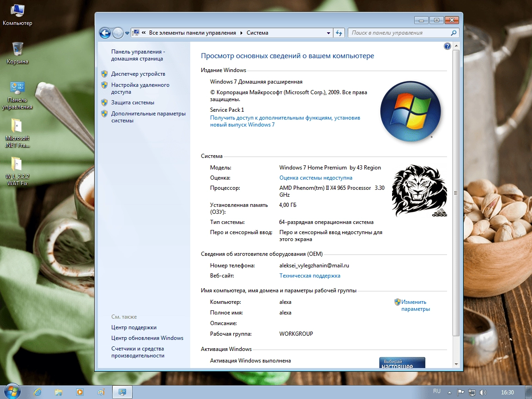Open Центр обновления Windows link
The height and width of the screenshot is (399, 532).
click(x=147, y=338)
